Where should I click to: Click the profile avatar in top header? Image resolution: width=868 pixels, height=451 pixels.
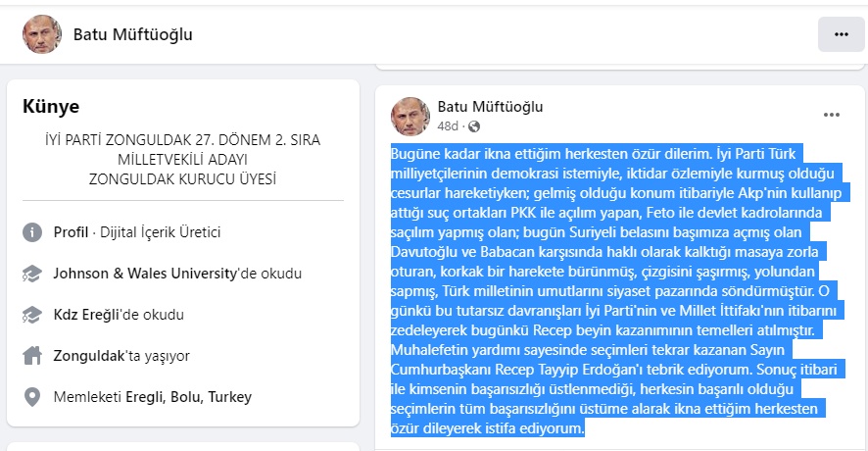coord(42,34)
